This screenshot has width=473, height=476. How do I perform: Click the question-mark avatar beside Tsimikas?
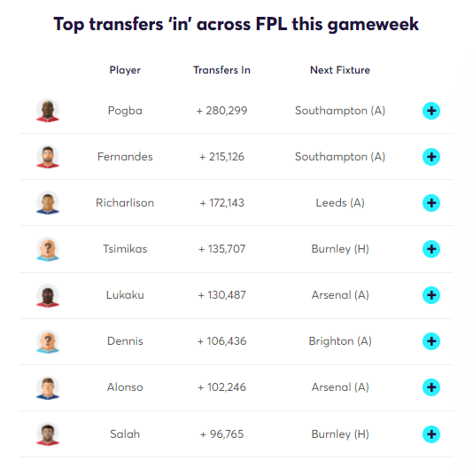point(48,249)
